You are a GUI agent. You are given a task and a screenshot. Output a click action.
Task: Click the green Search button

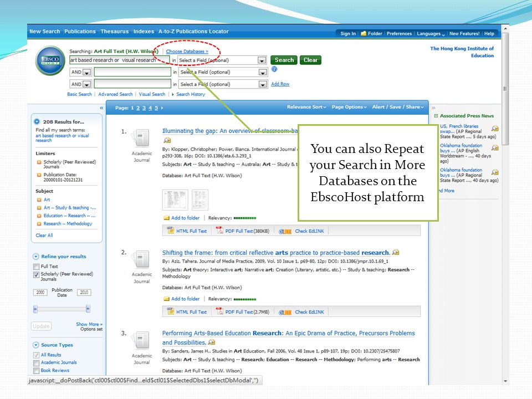point(284,60)
